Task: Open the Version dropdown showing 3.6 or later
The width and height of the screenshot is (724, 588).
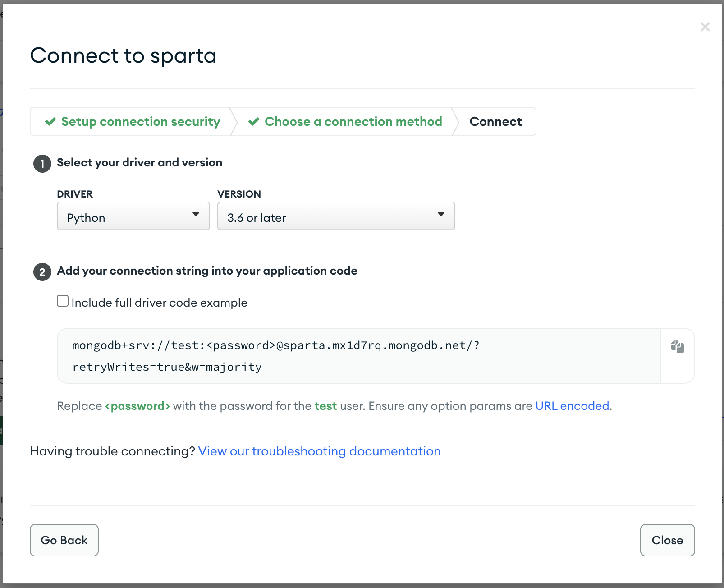Action: 336,216
